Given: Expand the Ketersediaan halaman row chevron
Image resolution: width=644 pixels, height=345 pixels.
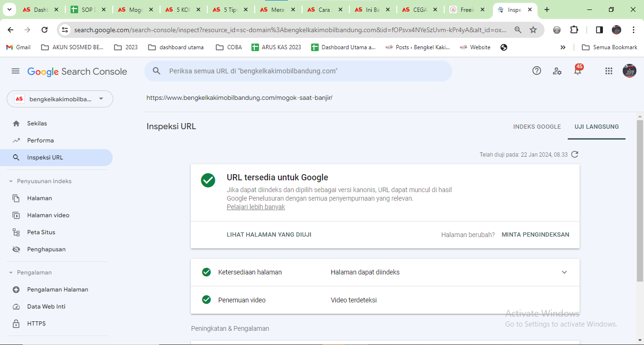Looking at the screenshot, I should coord(564,272).
